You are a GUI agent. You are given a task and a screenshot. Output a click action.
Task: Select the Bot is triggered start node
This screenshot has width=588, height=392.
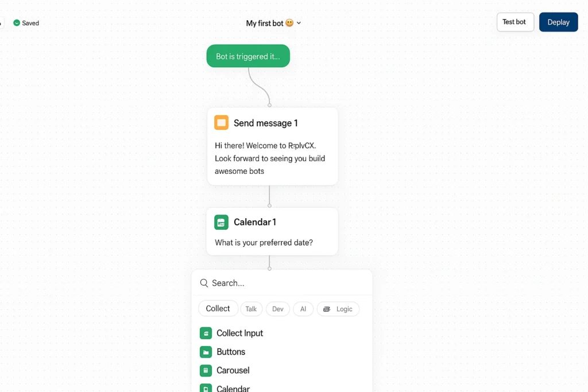(248, 56)
